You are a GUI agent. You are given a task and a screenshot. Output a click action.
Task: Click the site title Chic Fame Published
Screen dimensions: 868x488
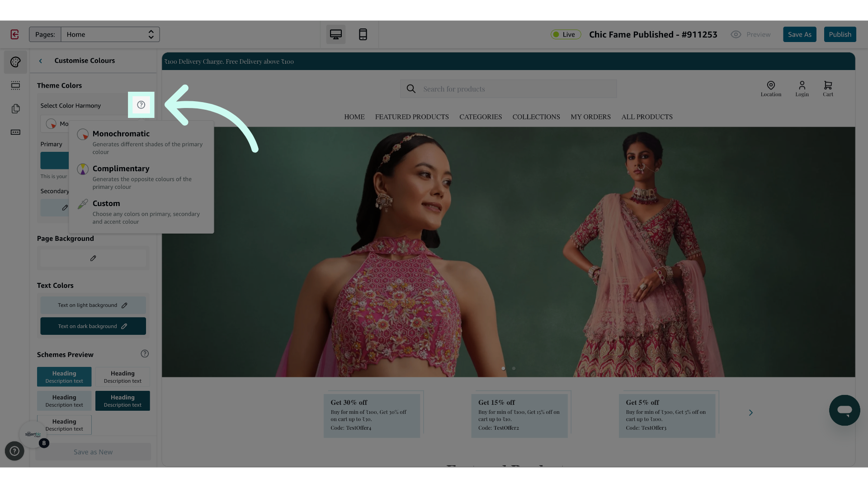[x=653, y=34]
